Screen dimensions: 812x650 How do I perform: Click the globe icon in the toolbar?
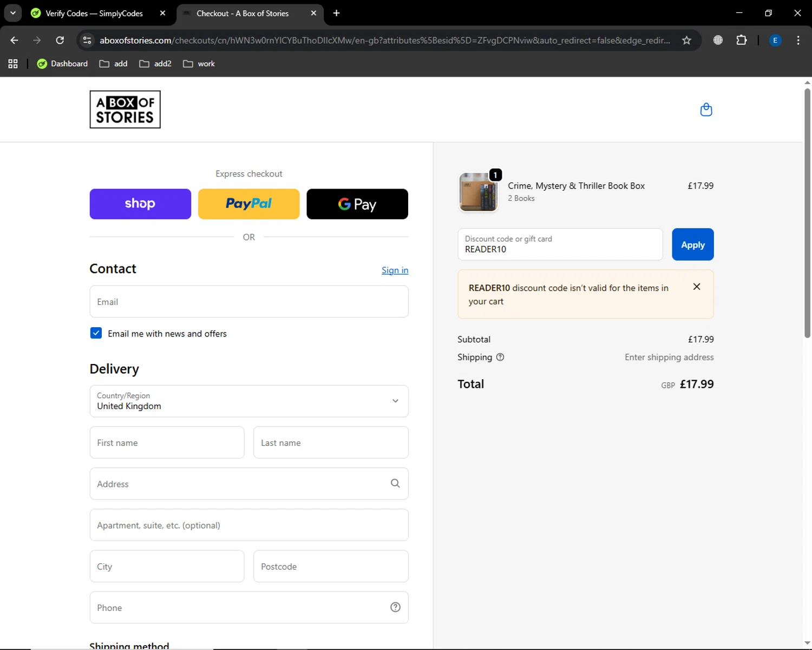tap(718, 40)
